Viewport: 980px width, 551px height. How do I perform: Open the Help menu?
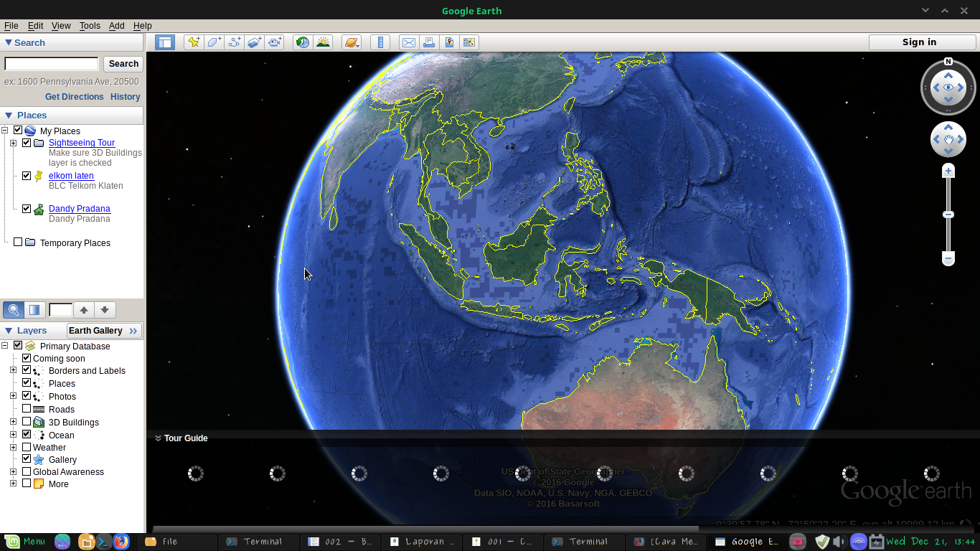point(143,25)
